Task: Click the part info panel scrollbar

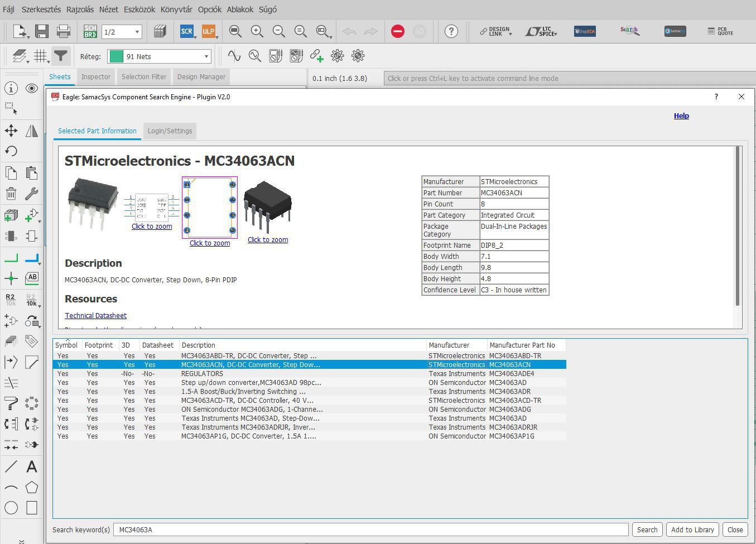Action: [738, 226]
